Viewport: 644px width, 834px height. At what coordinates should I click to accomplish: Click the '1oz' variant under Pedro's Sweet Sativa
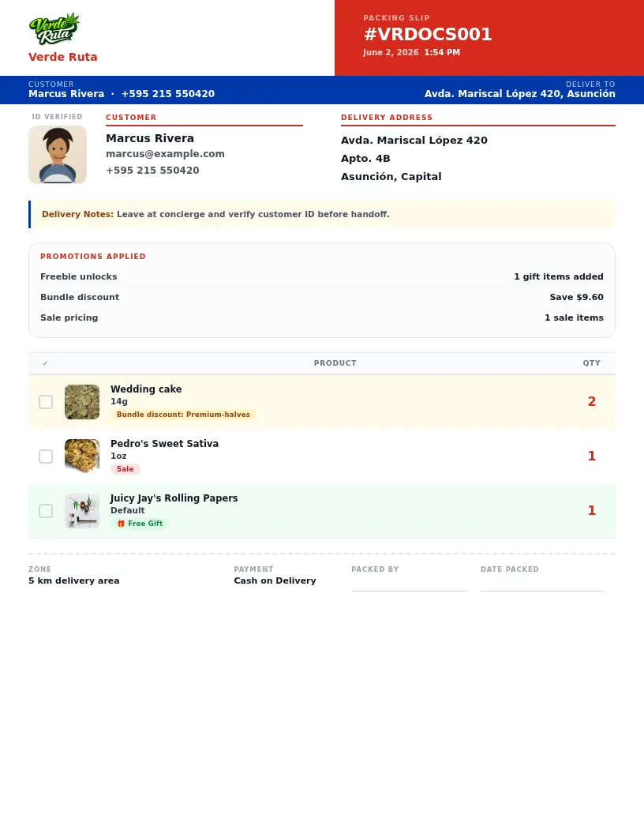point(118,456)
